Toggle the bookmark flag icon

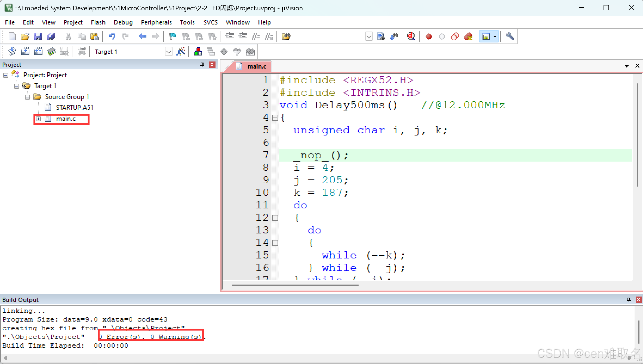coord(173,36)
